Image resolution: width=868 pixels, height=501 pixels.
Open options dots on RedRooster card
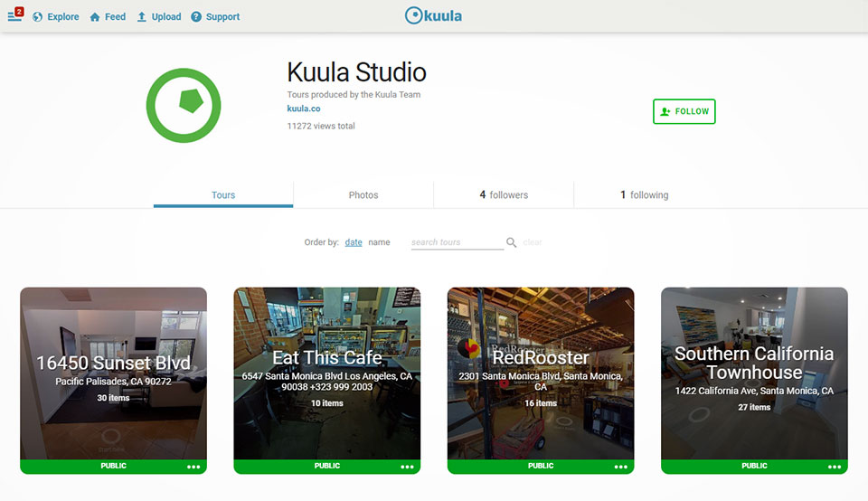pyautogui.click(x=620, y=467)
